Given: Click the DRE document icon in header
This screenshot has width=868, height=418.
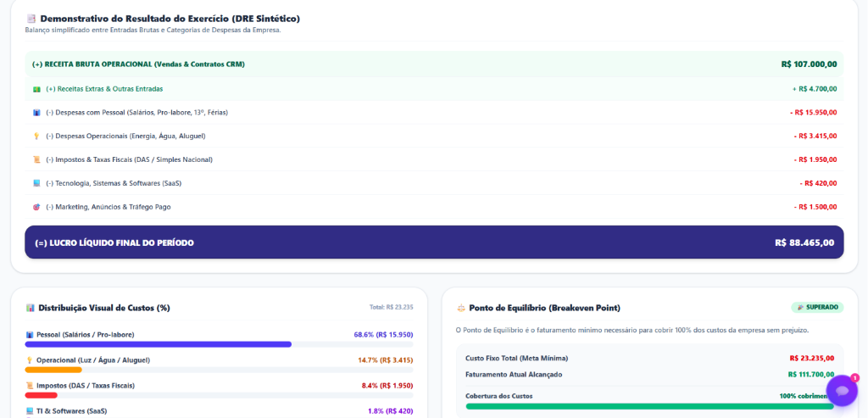Looking at the screenshot, I should (31, 19).
